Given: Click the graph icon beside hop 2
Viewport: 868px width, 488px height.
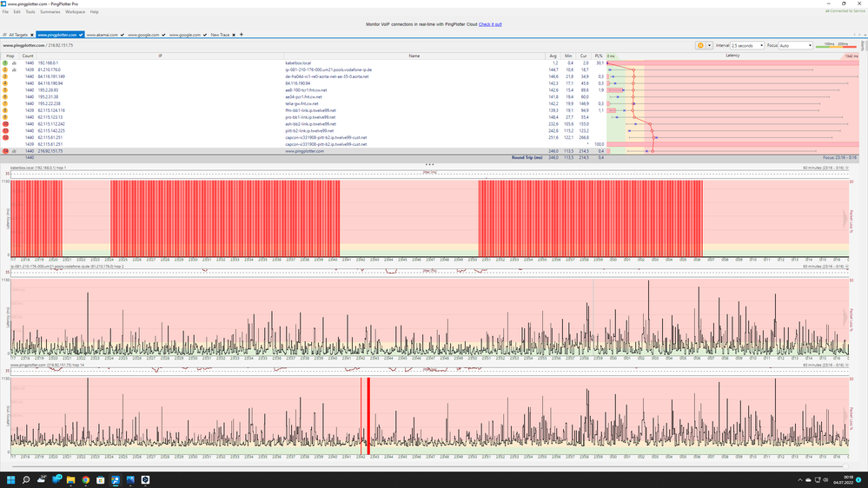Looking at the screenshot, I should point(14,70).
